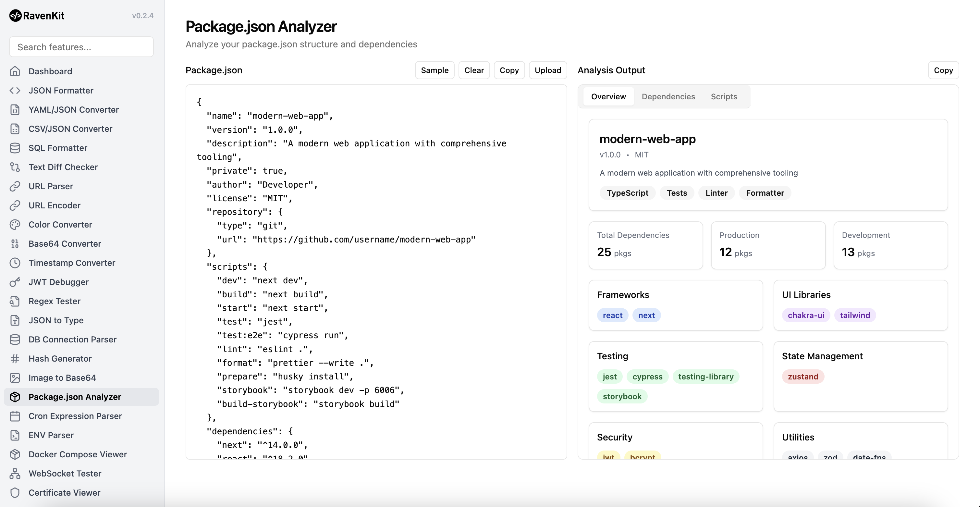Viewport: 980px width, 507px height.
Task: Click the WebSocket Tester network icon
Action: tap(15, 474)
